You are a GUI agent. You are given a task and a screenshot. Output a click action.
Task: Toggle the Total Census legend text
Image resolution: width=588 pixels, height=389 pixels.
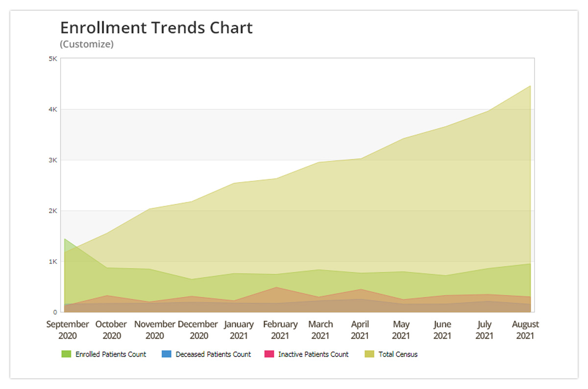tap(398, 354)
